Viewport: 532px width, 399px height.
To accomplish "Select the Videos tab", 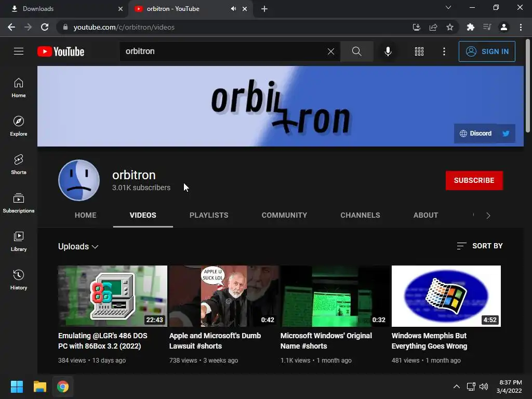I will coord(143,215).
